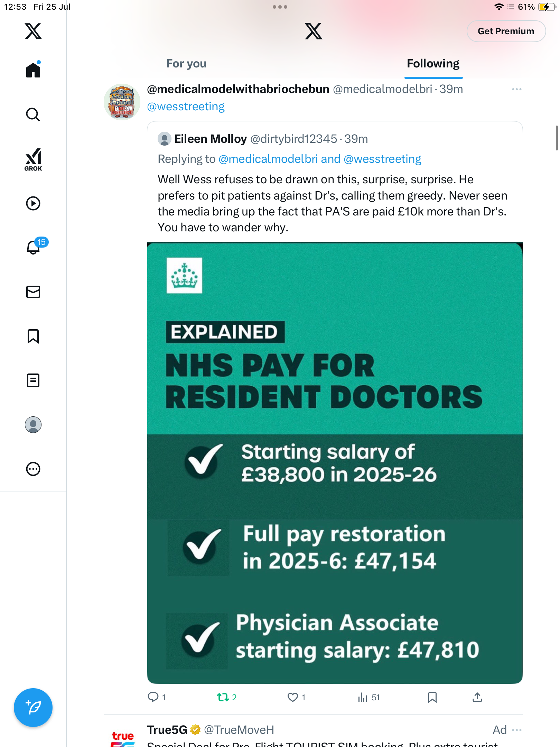Screen dimensions: 560x747
Task: Open the three-dot menu on True5G ad
Action: click(x=517, y=730)
